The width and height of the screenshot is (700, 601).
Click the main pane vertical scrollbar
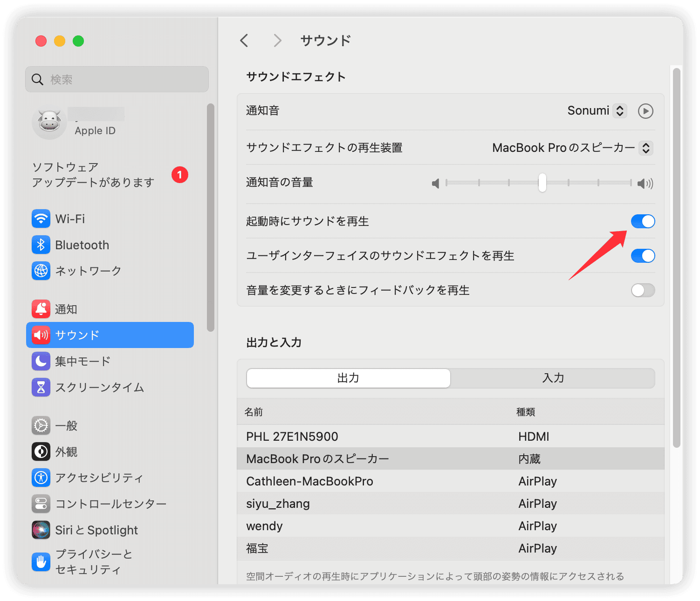point(677,258)
